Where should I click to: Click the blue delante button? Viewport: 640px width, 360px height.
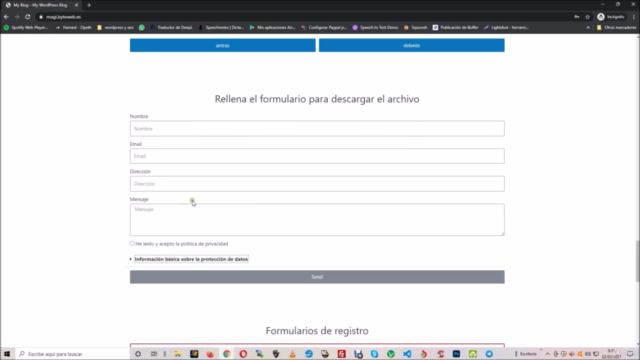[411, 45]
